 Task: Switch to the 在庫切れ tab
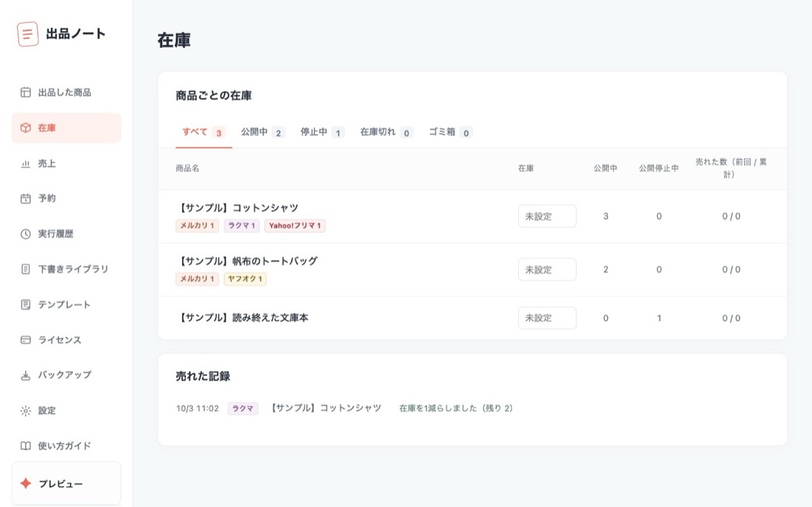click(x=386, y=133)
